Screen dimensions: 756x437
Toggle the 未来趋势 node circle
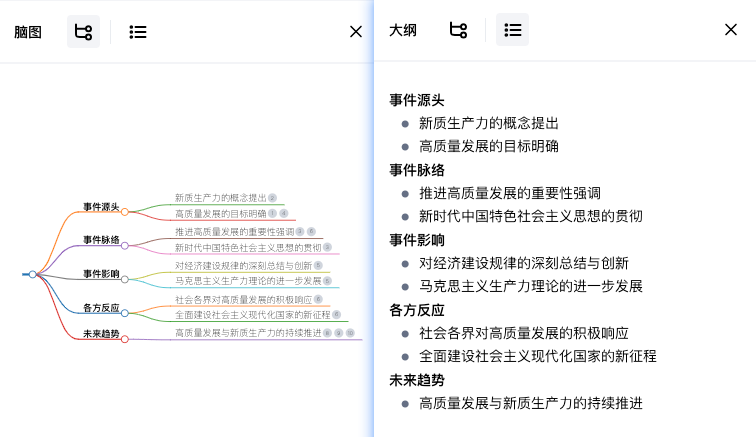[125, 339]
